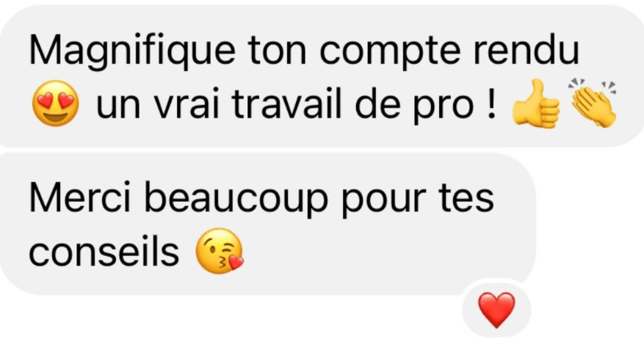Tap the heart-eyes smiley emoji
This screenshot has width=644, height=339.
coord(56,103)
